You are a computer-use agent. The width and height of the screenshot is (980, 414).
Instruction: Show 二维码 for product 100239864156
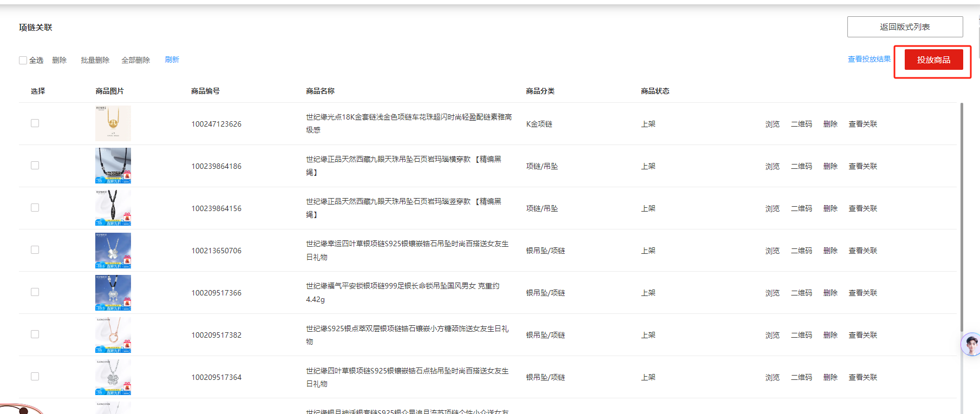(x=801, y=208)
